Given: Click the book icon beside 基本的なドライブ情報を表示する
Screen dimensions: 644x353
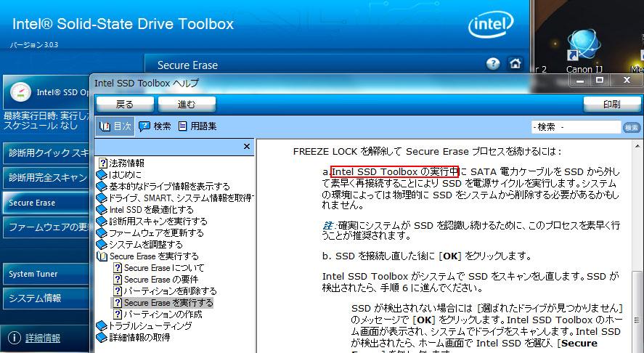Looking at the screenshot, I should click(x=102, y=186).
